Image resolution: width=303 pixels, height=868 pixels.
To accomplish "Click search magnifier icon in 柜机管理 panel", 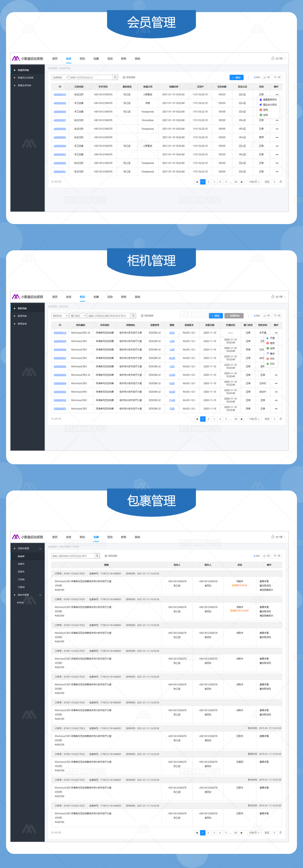I will [133, 316].
